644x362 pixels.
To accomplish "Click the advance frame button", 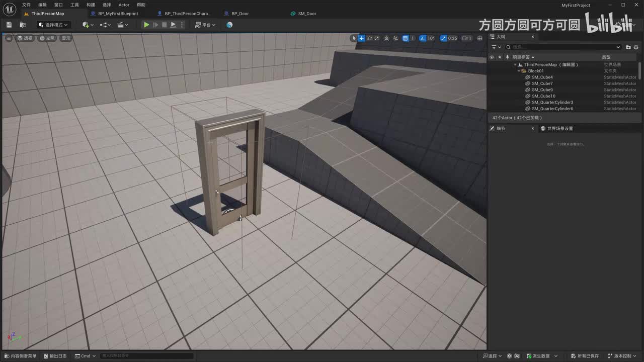I will 155,25.
